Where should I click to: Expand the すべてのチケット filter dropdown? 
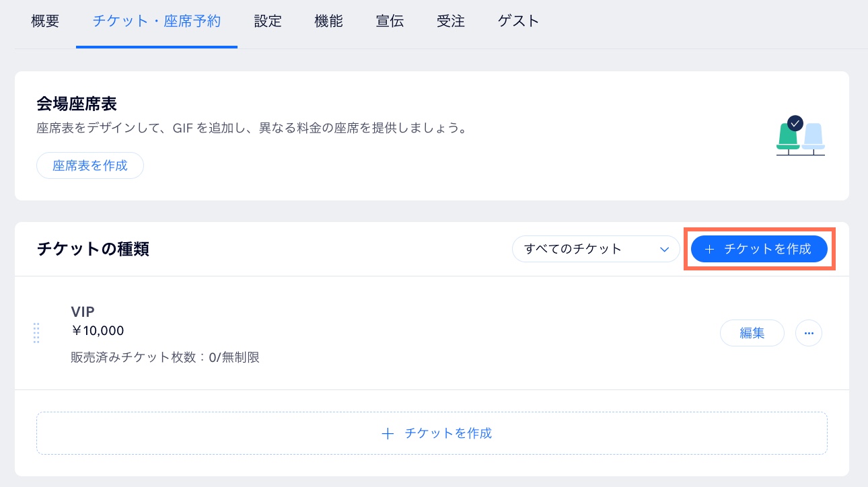595,249
